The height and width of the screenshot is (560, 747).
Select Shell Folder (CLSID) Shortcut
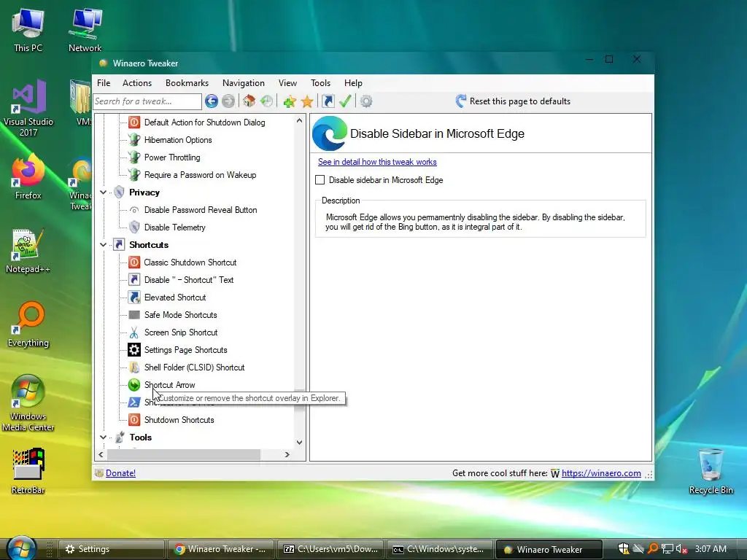194,367
